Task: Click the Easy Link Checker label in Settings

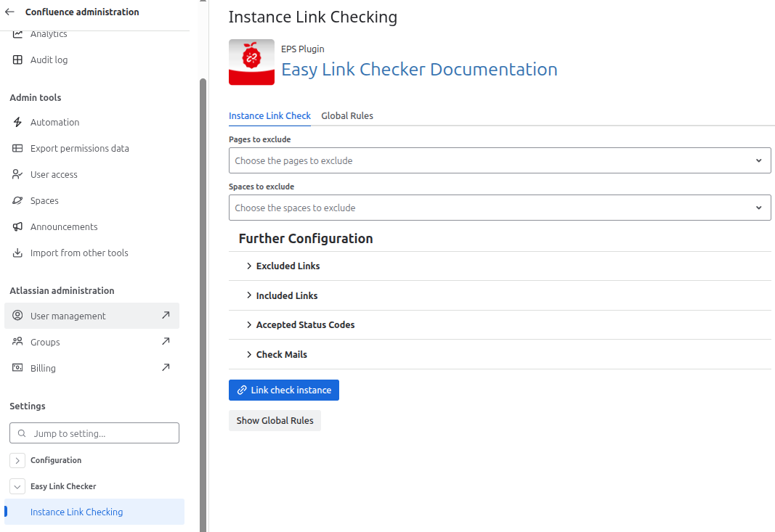Action: coord(63,486)
